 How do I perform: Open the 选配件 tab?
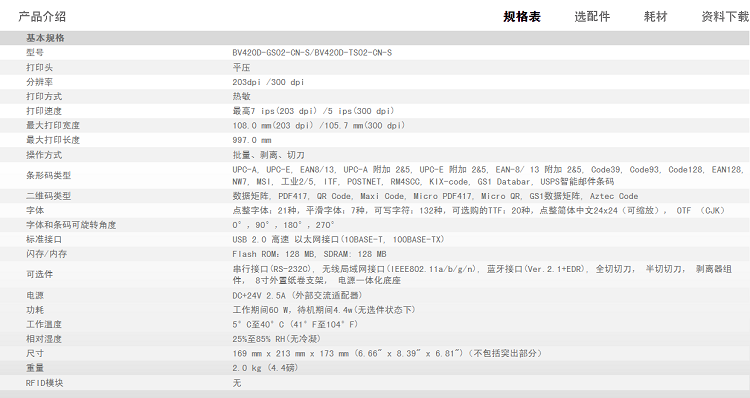pos(592,17)
